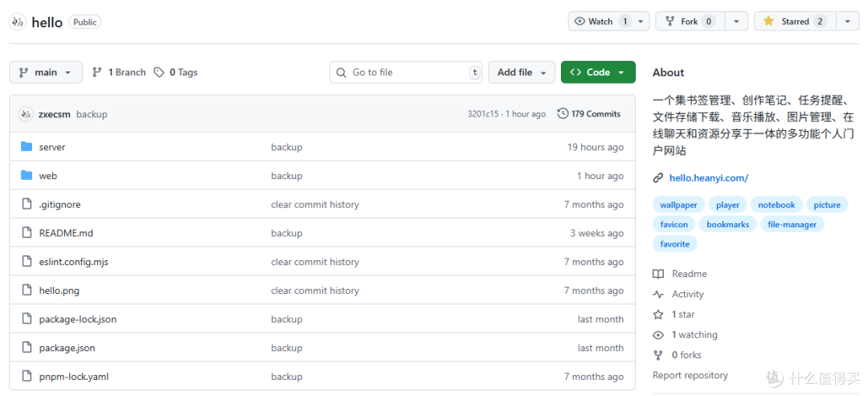Image resolution: width=868 pixels, height=396 pixels.
Task: Open the main branch dropdown
Action: click(x=45, y=72)
